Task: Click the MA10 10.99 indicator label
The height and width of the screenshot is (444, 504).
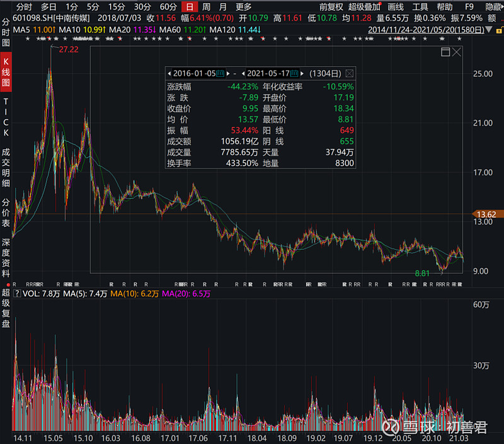Action: coord(83,30)
